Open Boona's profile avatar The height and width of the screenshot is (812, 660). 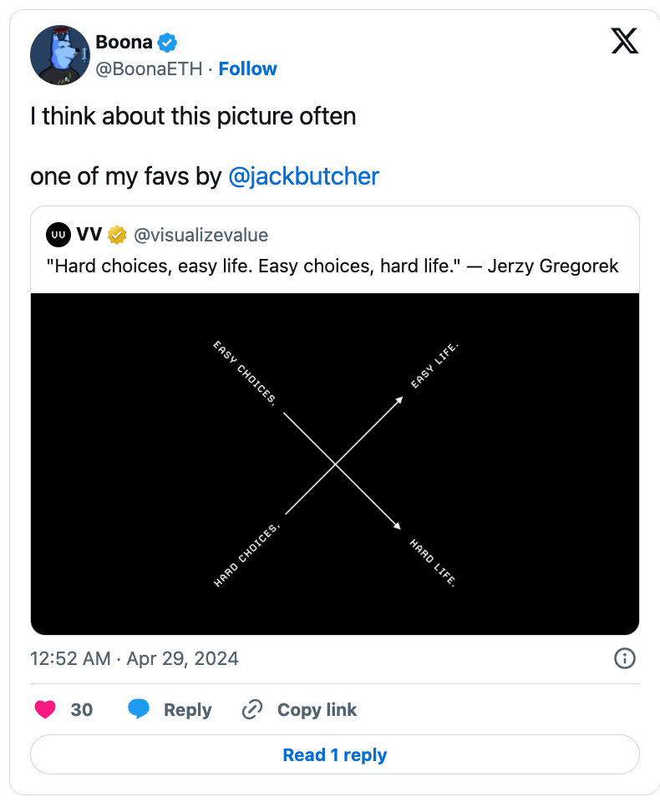coord(60,55)
